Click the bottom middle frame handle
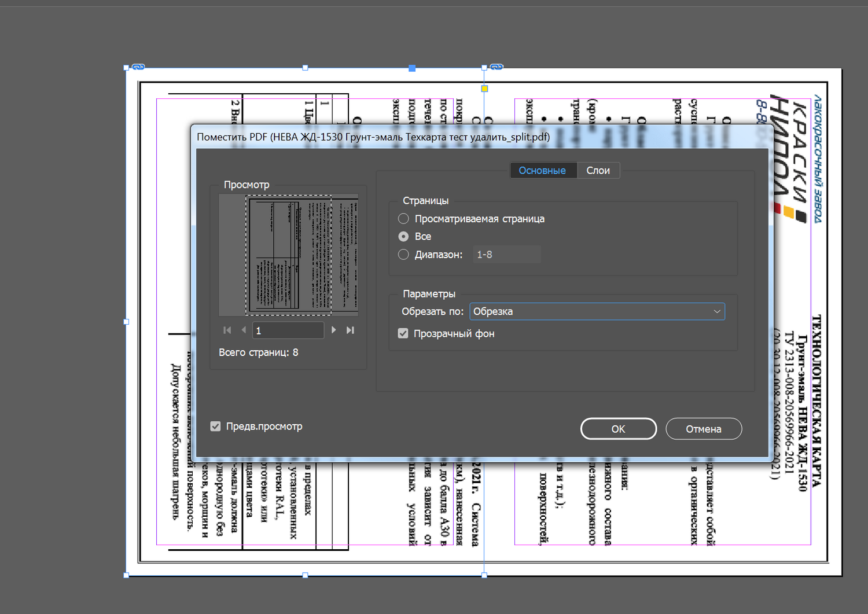Screen dimensions: 868x614 click(x=305, y=575)
